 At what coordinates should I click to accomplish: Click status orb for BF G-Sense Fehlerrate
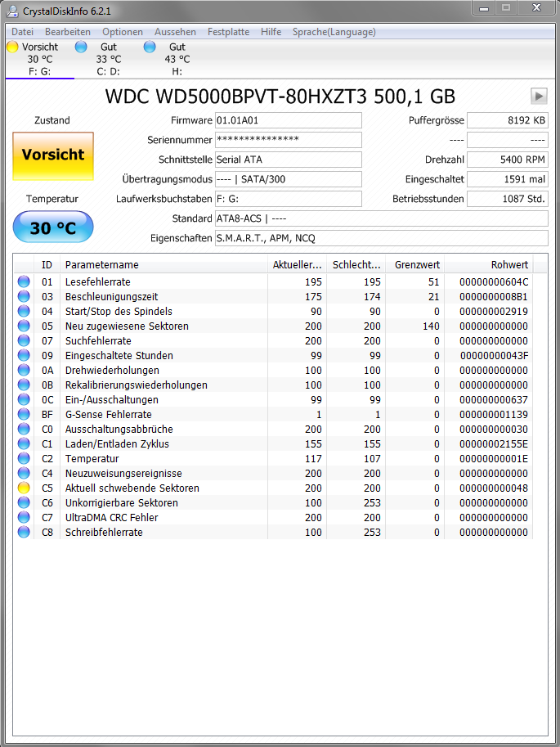click(24, 415)
